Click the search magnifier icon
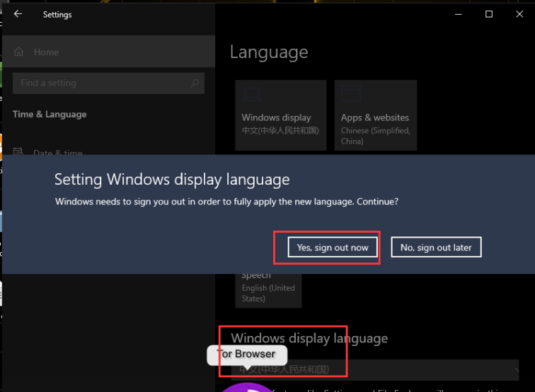This screenshot has height=392, width=535. pyautogui.click(x=195, y=83)
